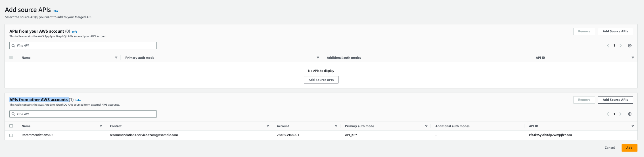Click API ID rfa4ks5yxfhitdp2wmpjfzo3ou
644x157 pixels.
coord(550,135)
